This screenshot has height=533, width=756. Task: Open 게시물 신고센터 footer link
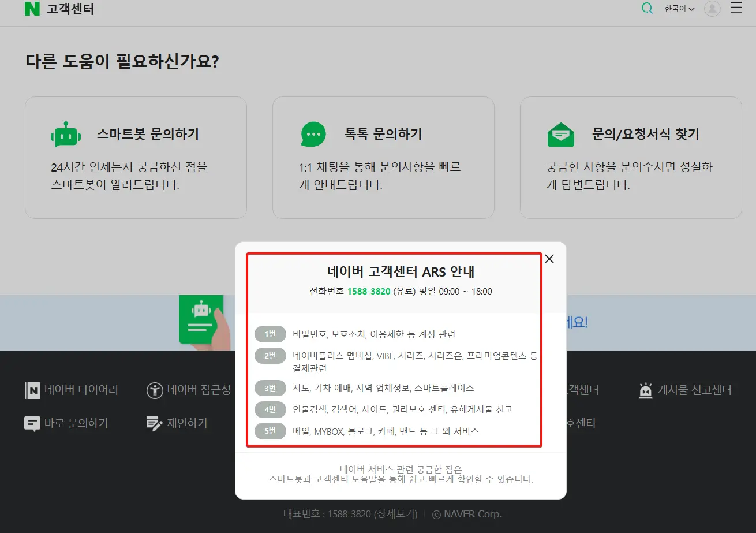695,390
